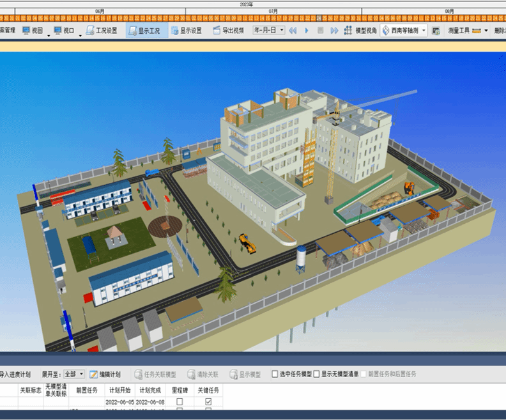This screenshot has width=506, height=420.
Task: Click the 计划开始 column header
Action: tap(119, 389)
